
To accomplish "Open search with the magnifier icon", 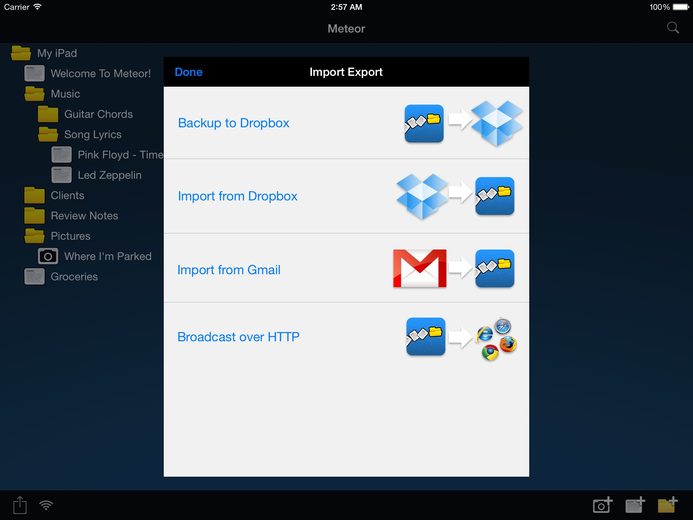I will (x=673, y=28).
